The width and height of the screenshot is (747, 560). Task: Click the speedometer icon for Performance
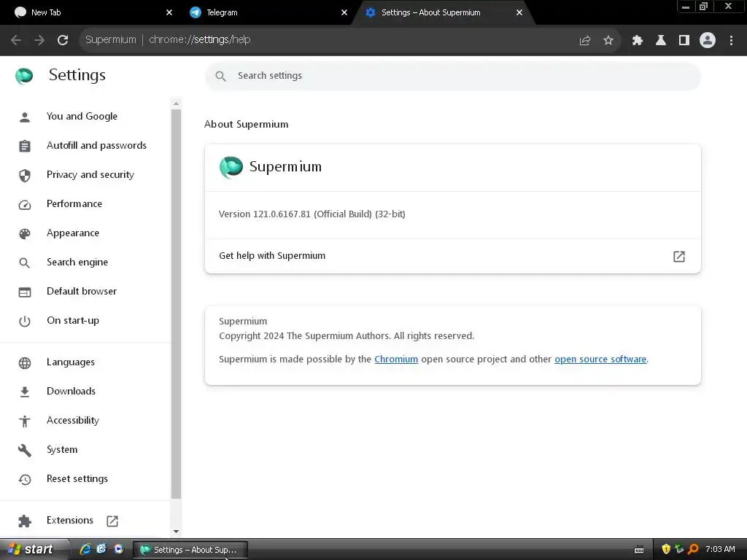(25, 205)
